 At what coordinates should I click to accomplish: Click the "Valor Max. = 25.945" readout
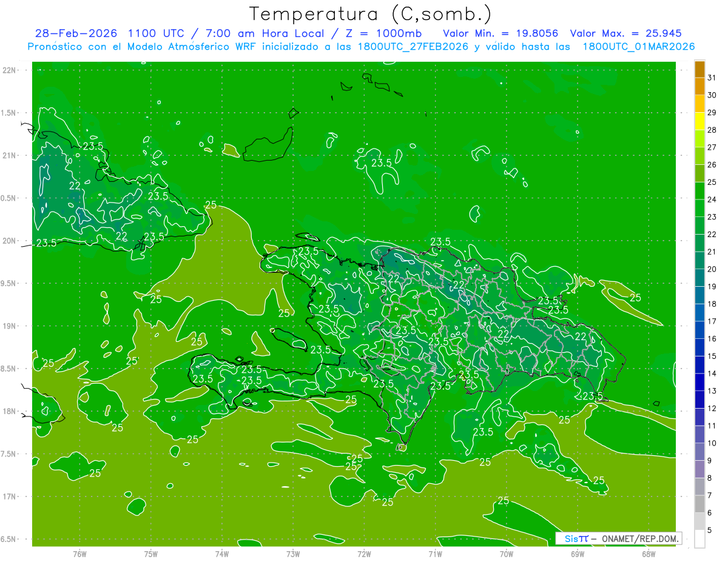tap(625, 33)
